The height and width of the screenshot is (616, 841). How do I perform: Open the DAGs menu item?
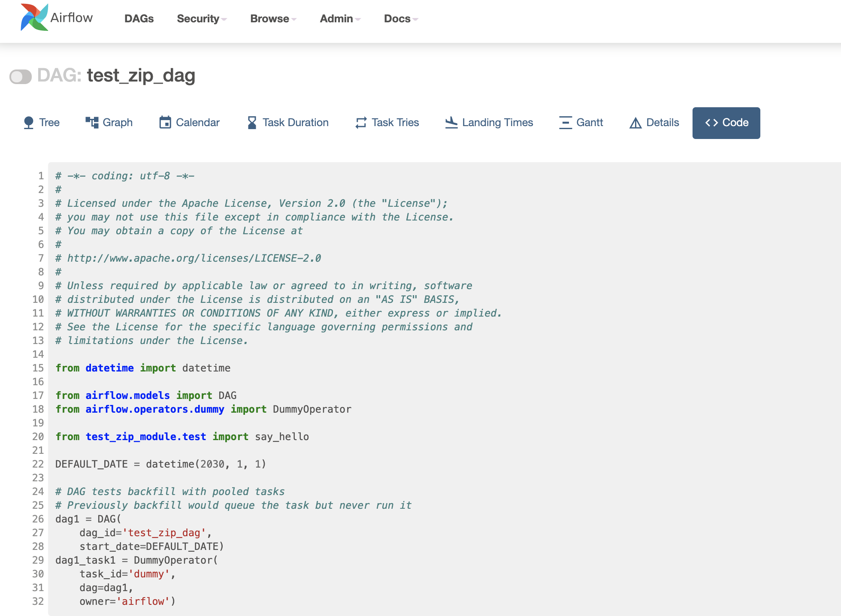(x=139, y=19)
